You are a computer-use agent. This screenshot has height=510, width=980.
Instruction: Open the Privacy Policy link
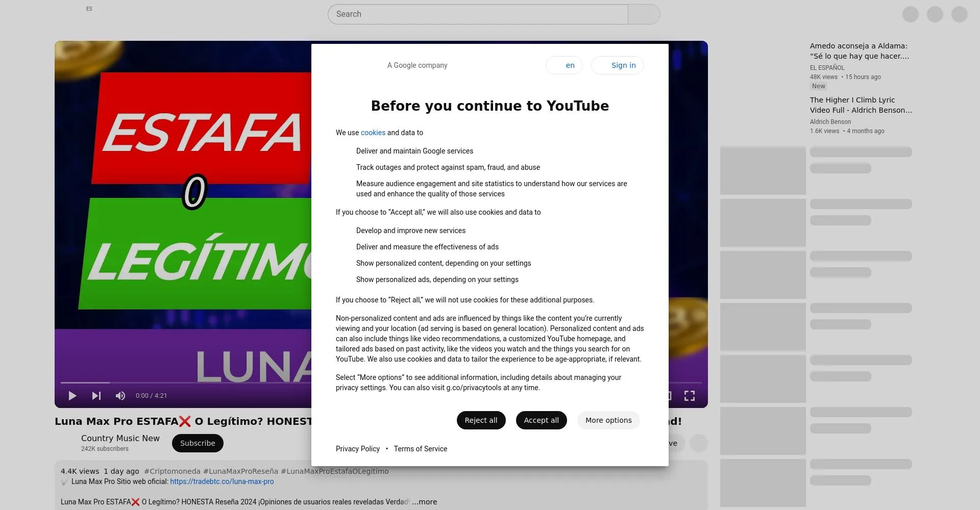point(358,449)
